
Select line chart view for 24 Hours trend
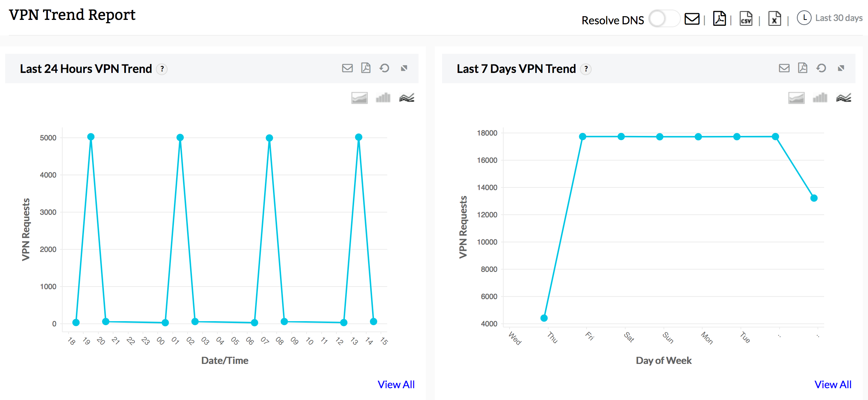tap(407, 98)
